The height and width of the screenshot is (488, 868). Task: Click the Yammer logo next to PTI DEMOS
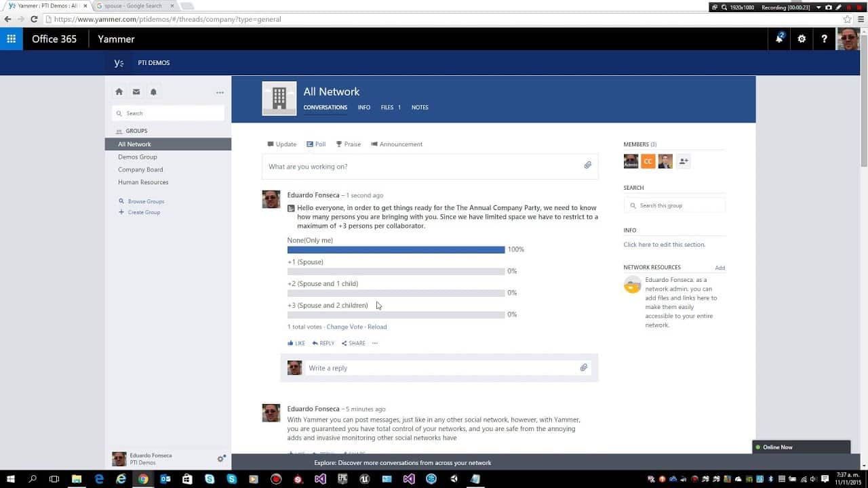(x=119, y=63)
